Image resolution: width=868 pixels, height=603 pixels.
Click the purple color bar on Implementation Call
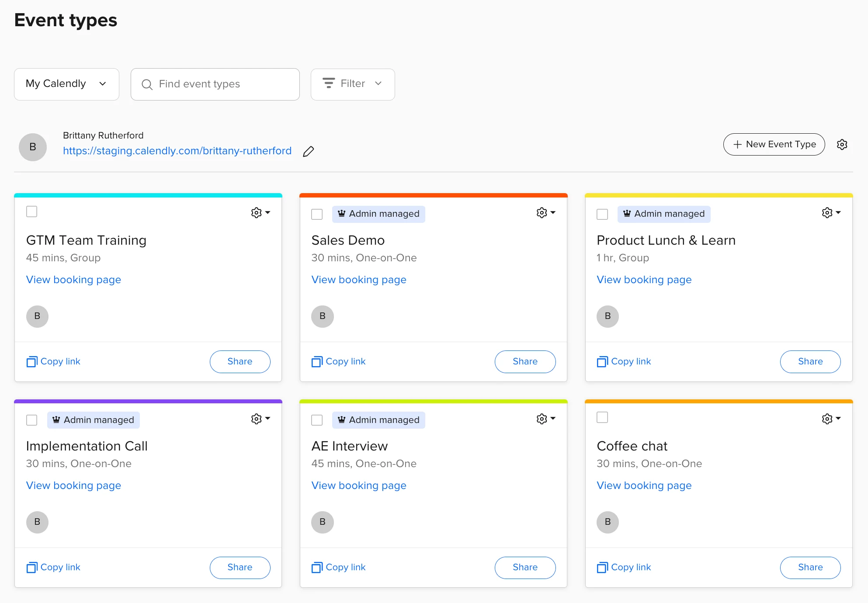point(148,401)
